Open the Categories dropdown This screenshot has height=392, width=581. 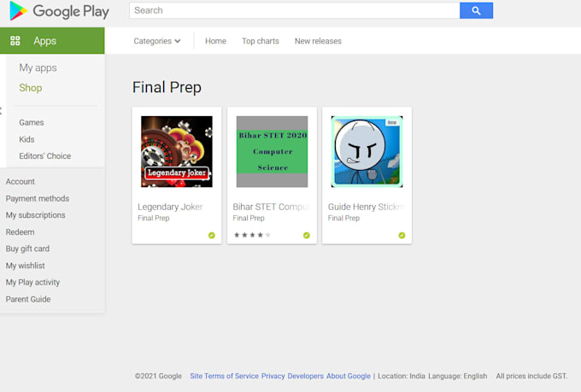157,41
